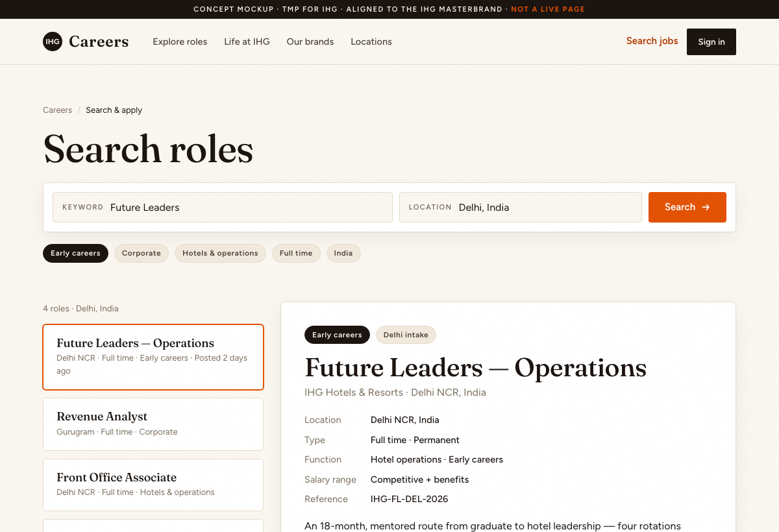779x532 pixels.
Task: Click 'Full time · Permanent' type value
Action: tap(415, 440)
